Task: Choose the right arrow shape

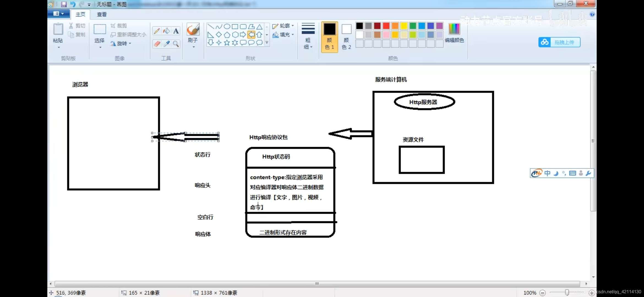Action: click(x=243, y=35)
